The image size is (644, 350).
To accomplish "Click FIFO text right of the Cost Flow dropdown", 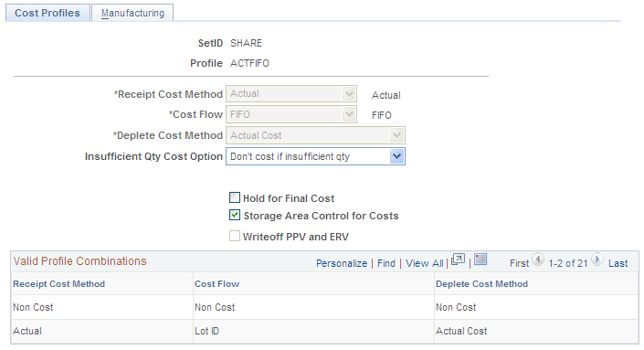I will coord(382,115).
